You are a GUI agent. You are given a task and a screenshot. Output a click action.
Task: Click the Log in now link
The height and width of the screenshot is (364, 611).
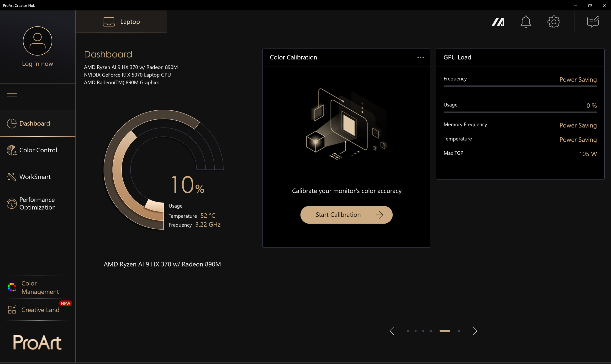coord(37,64)
